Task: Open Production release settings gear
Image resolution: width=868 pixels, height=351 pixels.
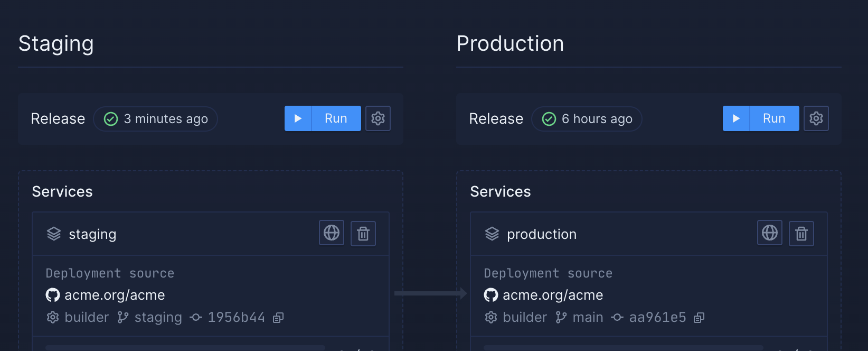Action: (816, 118)
